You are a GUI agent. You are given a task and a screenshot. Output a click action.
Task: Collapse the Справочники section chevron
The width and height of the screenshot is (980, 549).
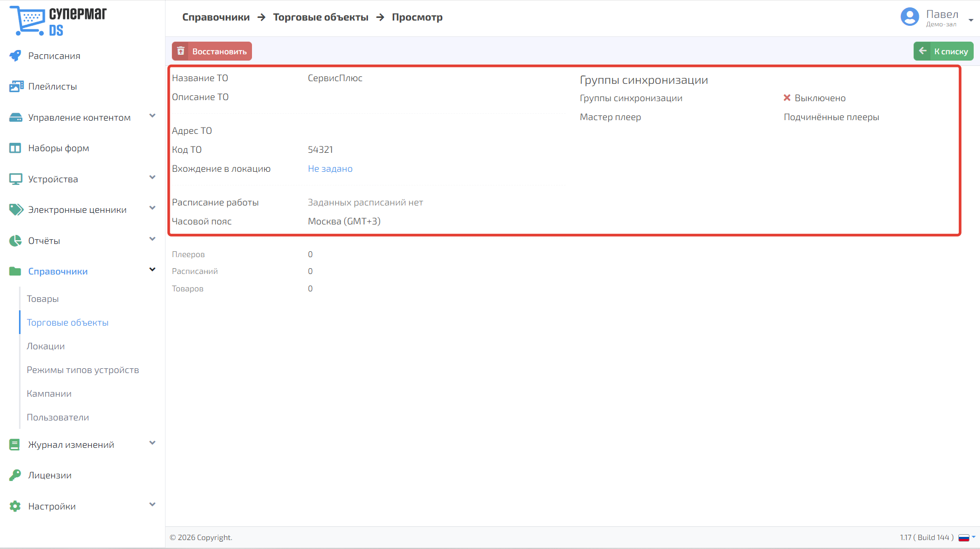click(152, 270)
